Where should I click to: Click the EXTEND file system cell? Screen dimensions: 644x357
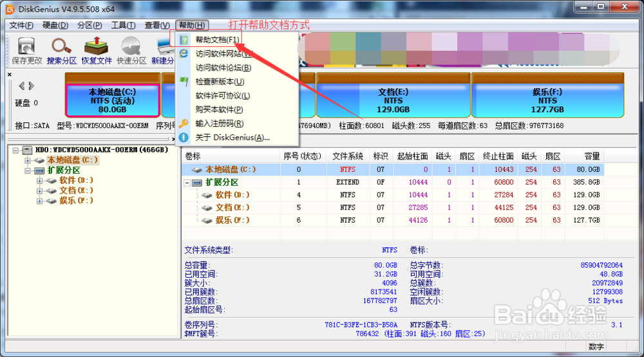(x=348, y=182)
